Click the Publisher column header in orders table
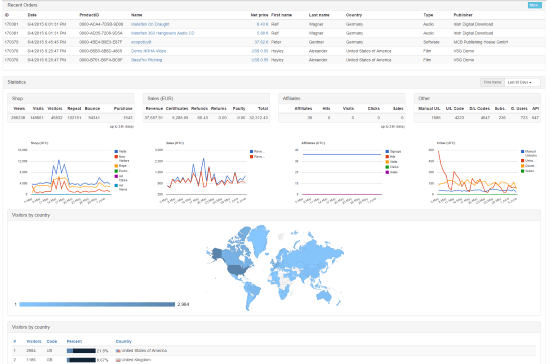The image size is (553, 364). pyautogui.click(x=463, y=15)
